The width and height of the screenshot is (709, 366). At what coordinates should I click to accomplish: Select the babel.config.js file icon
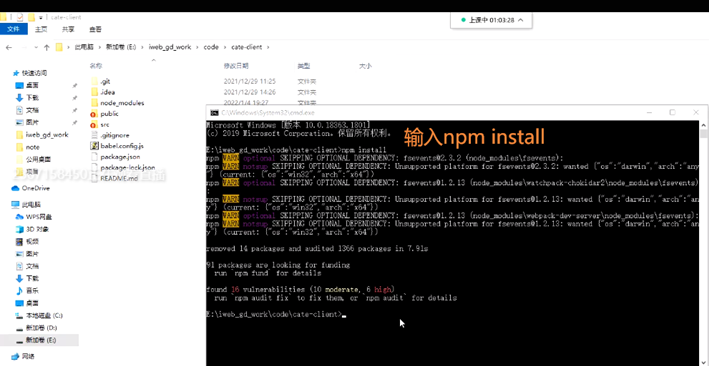click(x=94, y=146)
